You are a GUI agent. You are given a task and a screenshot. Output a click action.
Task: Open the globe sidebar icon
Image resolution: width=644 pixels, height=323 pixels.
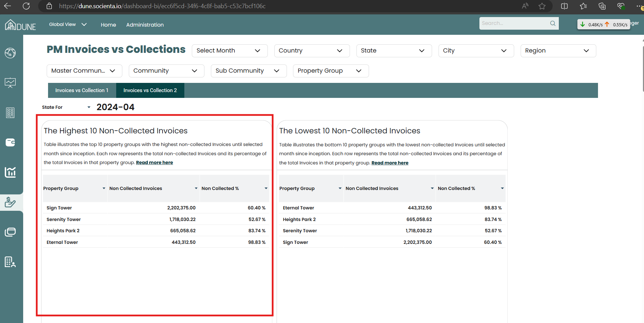pos(10,53)
